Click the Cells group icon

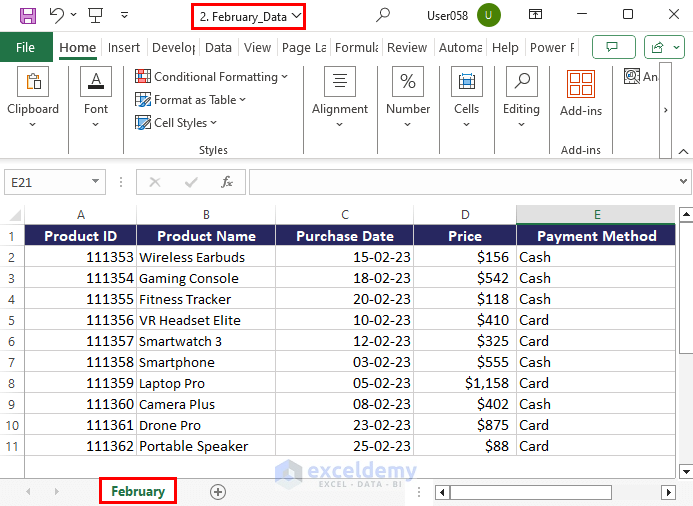pos(466,83)
